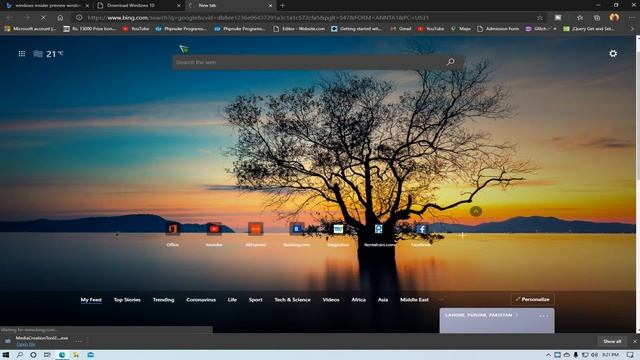Screen dimensions: 640x360
Task: Open the Office quick link tile
Action: point(173,233)
